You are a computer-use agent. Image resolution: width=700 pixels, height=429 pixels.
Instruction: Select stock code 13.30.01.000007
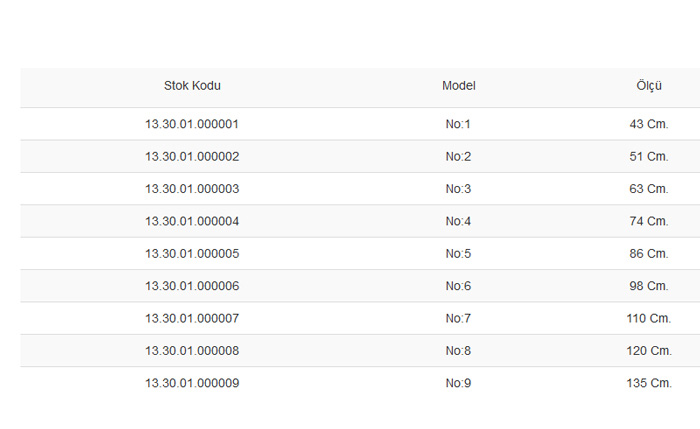[x=192, y=318]
